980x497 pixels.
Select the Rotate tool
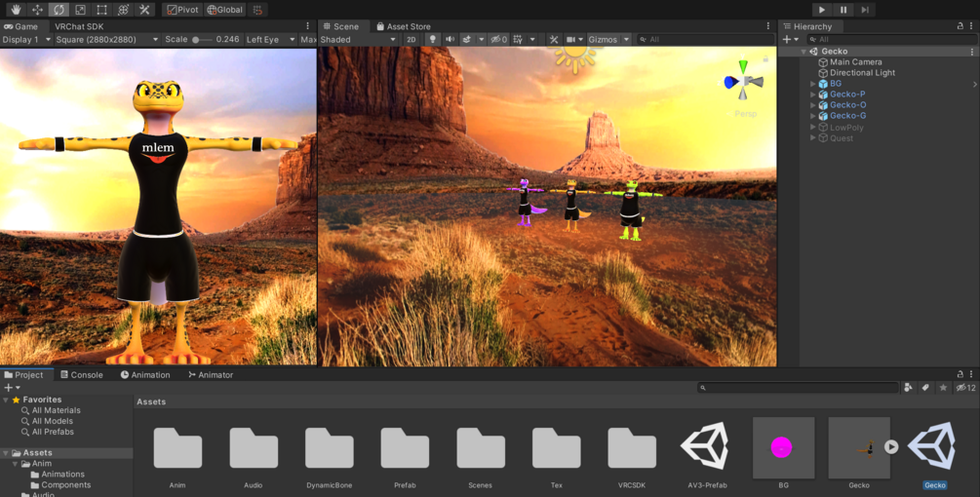59,10
